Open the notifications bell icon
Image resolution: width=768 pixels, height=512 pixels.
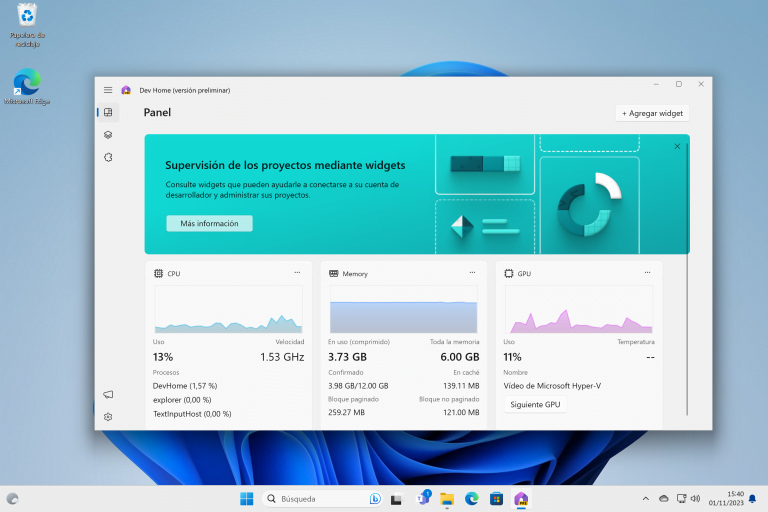pos(753,499)
